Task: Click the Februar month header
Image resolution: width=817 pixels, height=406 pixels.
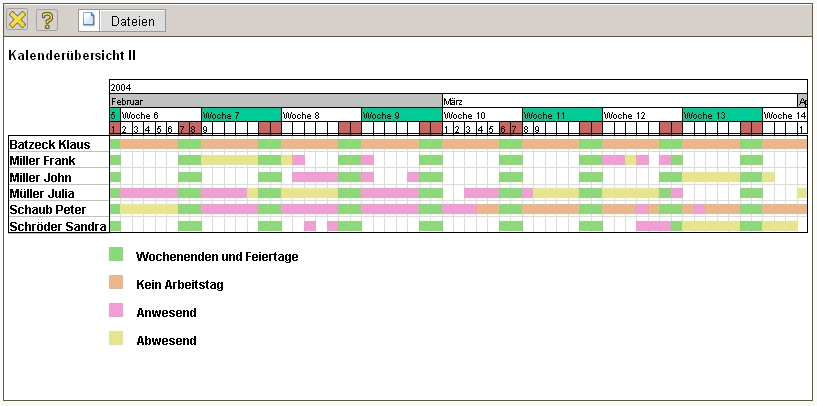Action: 275,101
